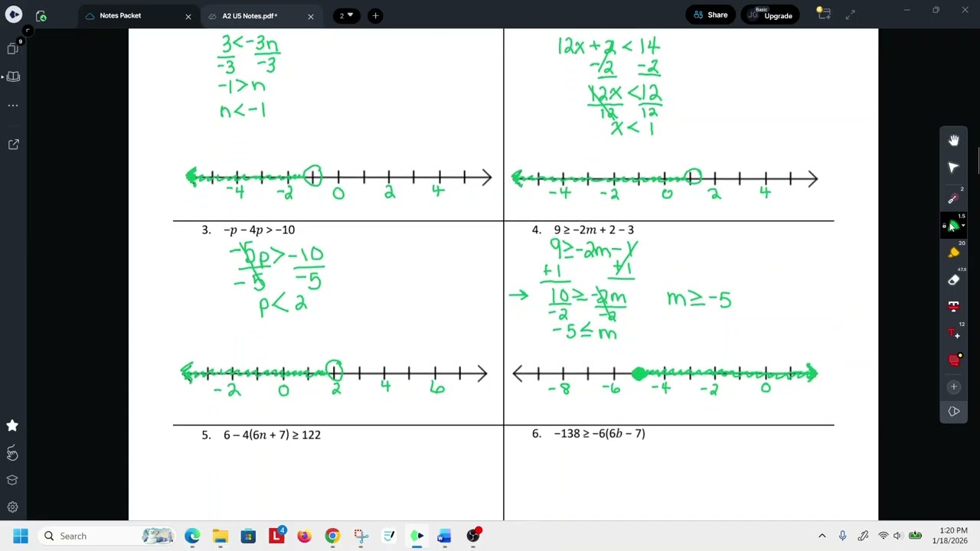Choose the strikethrough text tool

[954, 306]
